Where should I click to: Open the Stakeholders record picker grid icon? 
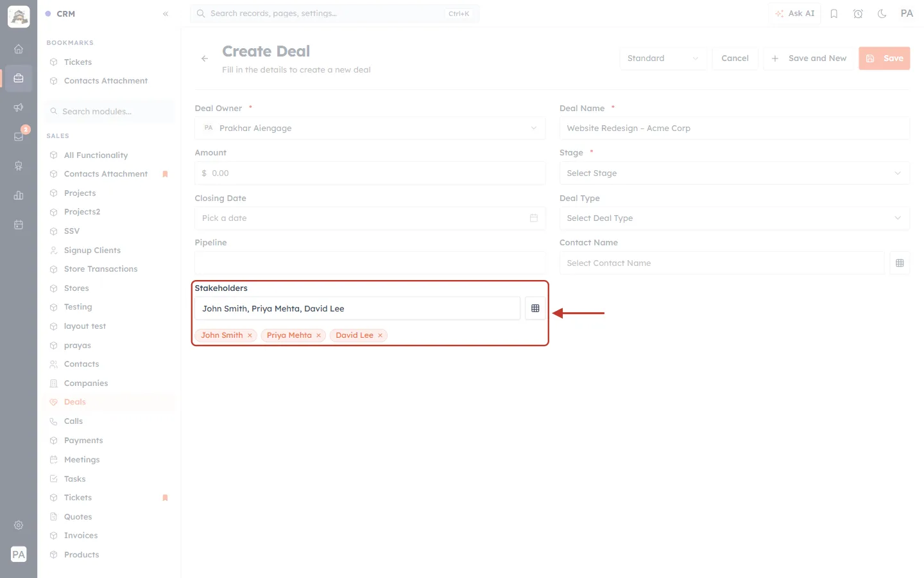click(535, 308)
